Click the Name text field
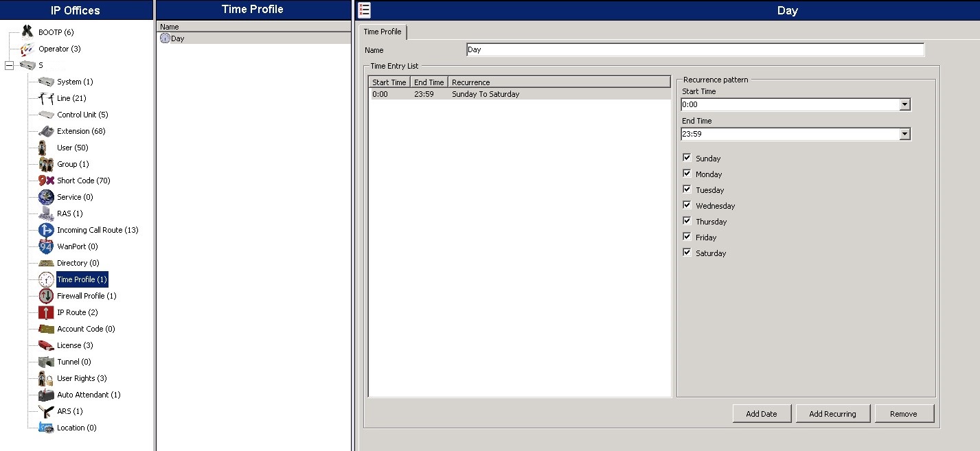 click(x=694, y=50)
